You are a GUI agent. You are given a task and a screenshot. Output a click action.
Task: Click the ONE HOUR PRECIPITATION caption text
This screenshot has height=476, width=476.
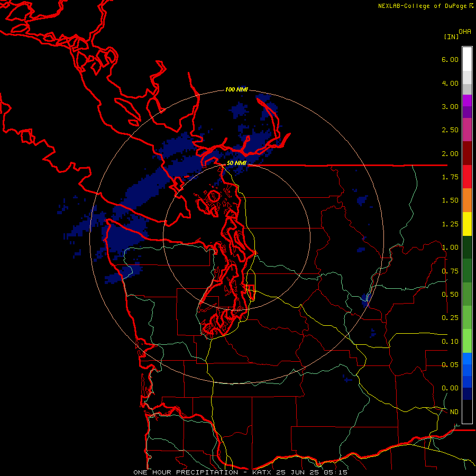tap(186, 472)
